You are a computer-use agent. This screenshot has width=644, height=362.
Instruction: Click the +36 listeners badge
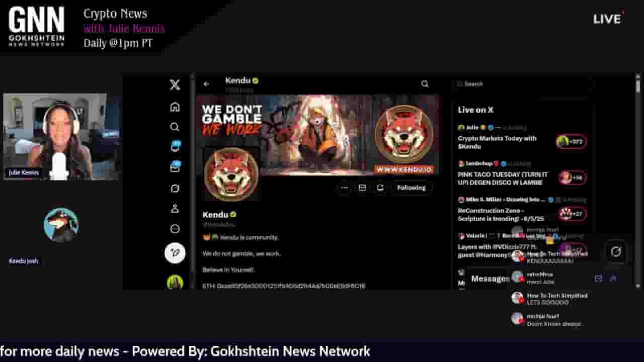pyautogui.click(x=573, y=178)
